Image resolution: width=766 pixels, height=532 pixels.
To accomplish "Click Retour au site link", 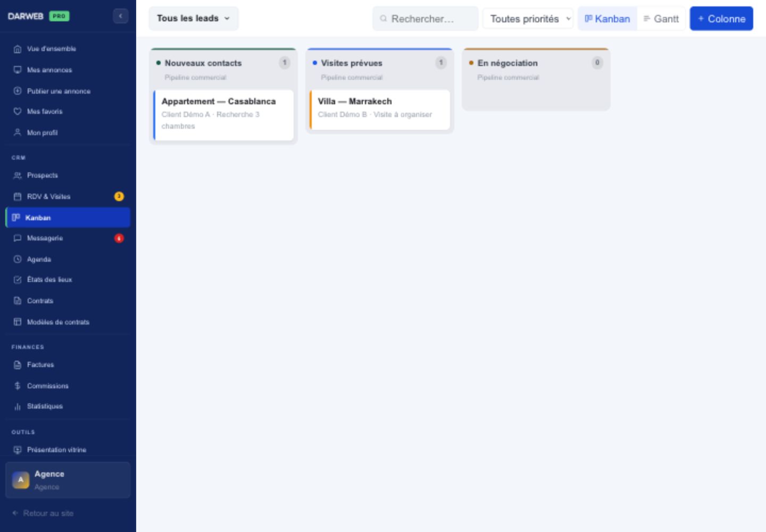I will click(x=43, y=513).
